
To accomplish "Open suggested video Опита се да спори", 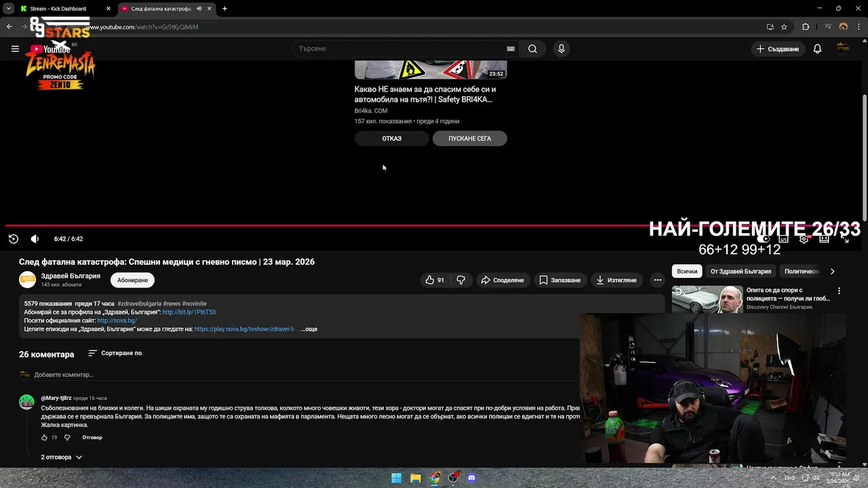I will (788, 294).
